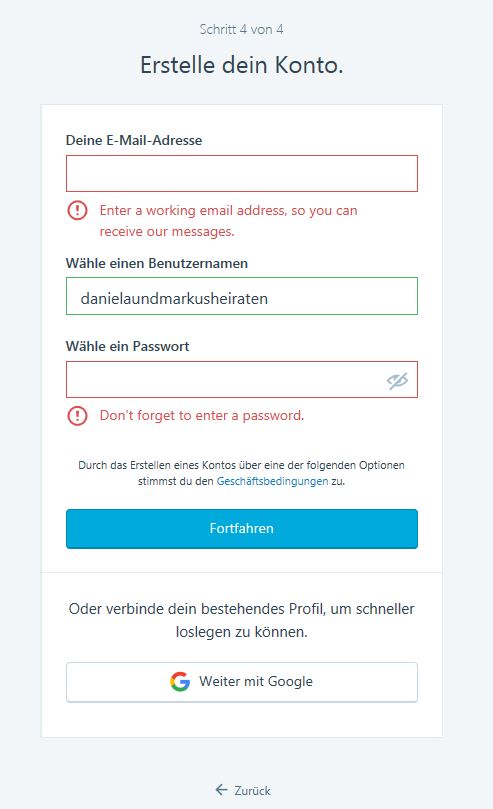Click the email error warning icon
The height and width of the screenshot is (809, 493).
point(77,210)
